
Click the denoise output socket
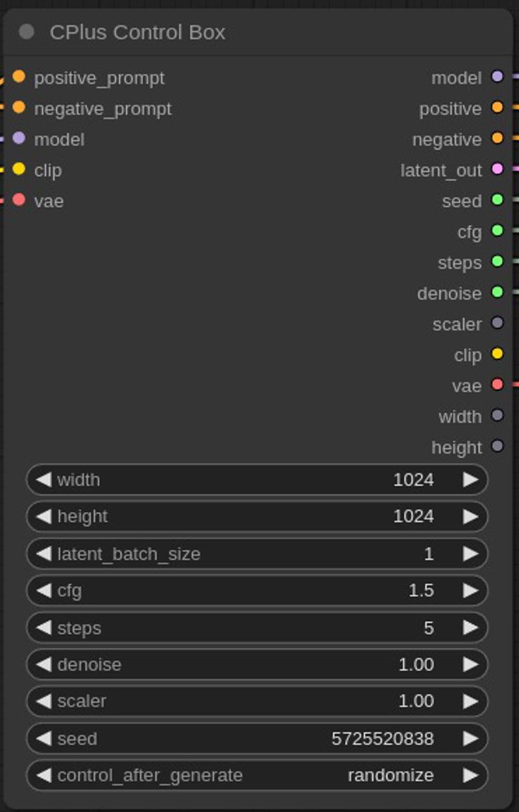[x=498, y=292]
